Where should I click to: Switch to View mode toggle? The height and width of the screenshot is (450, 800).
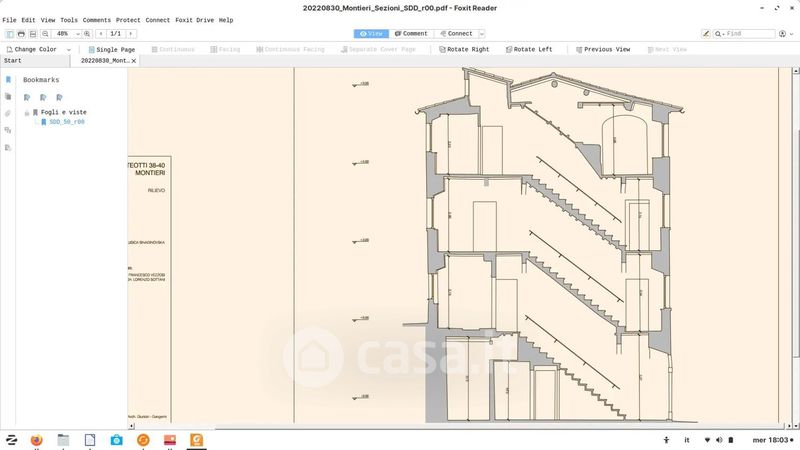371,34
